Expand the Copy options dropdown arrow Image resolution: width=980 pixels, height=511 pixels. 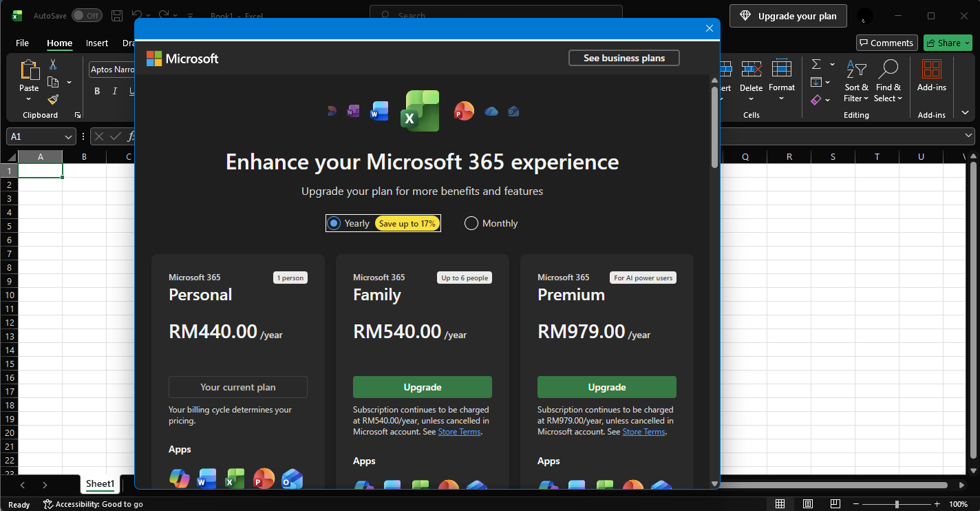tap(69, 83)
